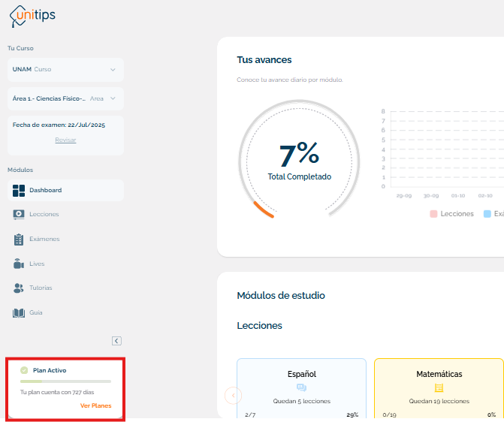504x422 pixels.
Task: Open the Lecciones sidebar icon
Action: point(19,215)
